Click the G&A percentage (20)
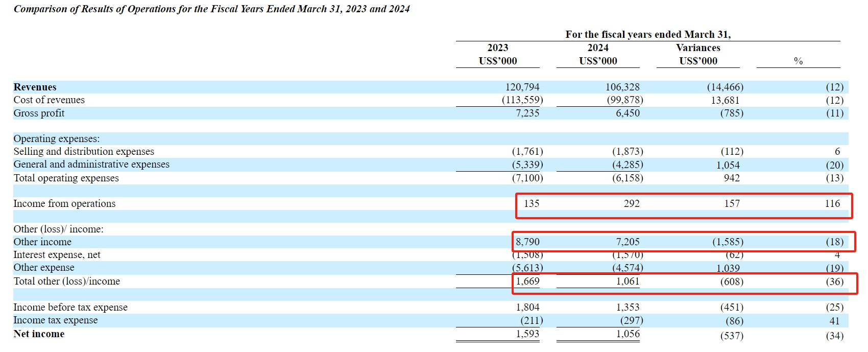The width and height of the screenshot is (868, 352). pos(835,165)
